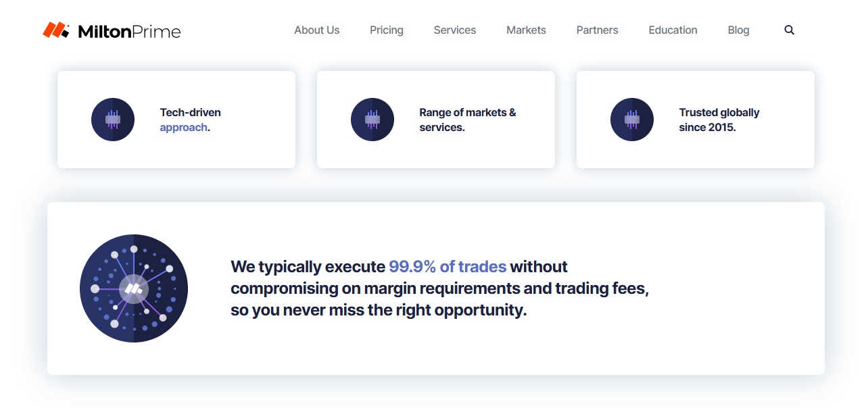The width and height of the screenshot is (868, 408).
Task: Open the Partners navigation item
Action: tap(598, 30)
